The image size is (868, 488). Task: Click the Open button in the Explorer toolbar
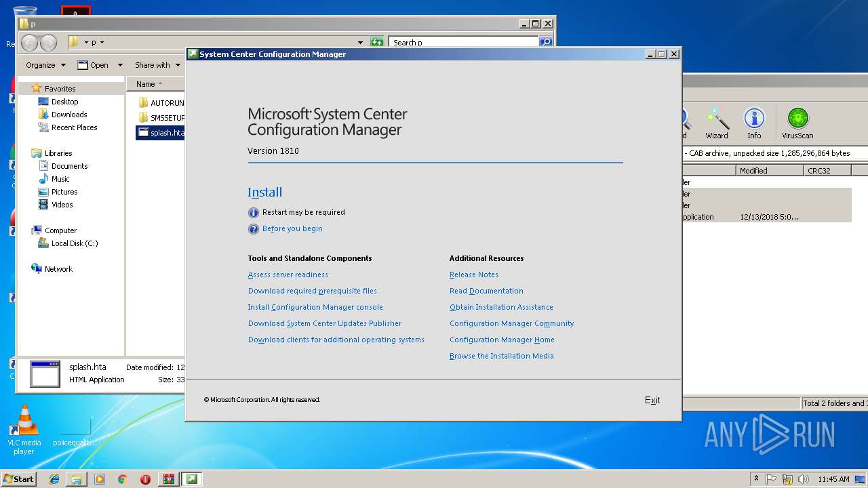(94, 65)
